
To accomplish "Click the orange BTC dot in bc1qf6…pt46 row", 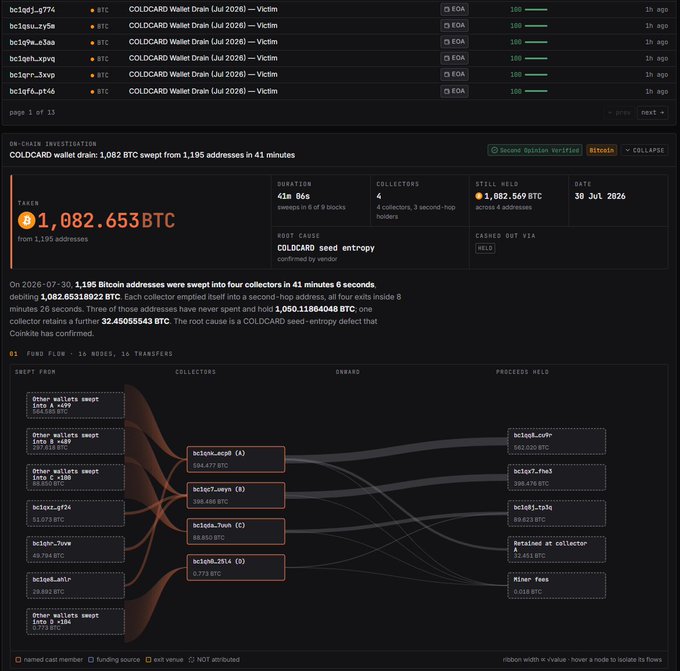I will pos(92,92).
